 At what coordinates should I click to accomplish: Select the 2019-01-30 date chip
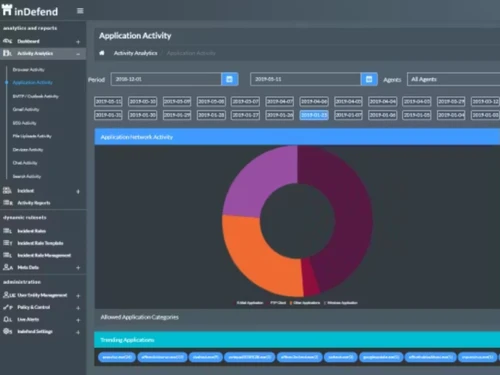(143, 115)
